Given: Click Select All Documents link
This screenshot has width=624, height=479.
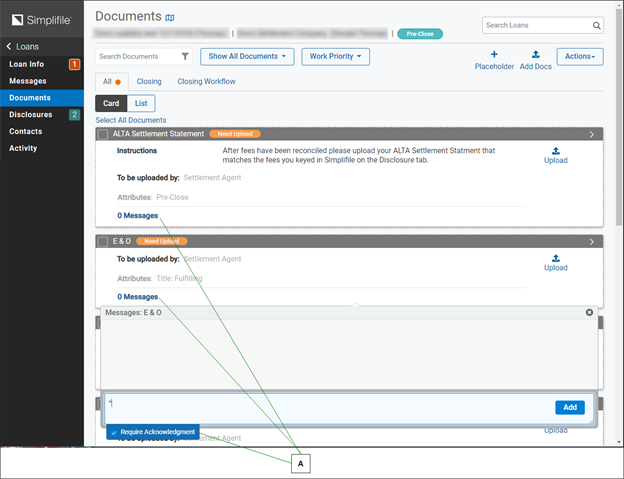Looking at the screenshot, I should (131, 120).
